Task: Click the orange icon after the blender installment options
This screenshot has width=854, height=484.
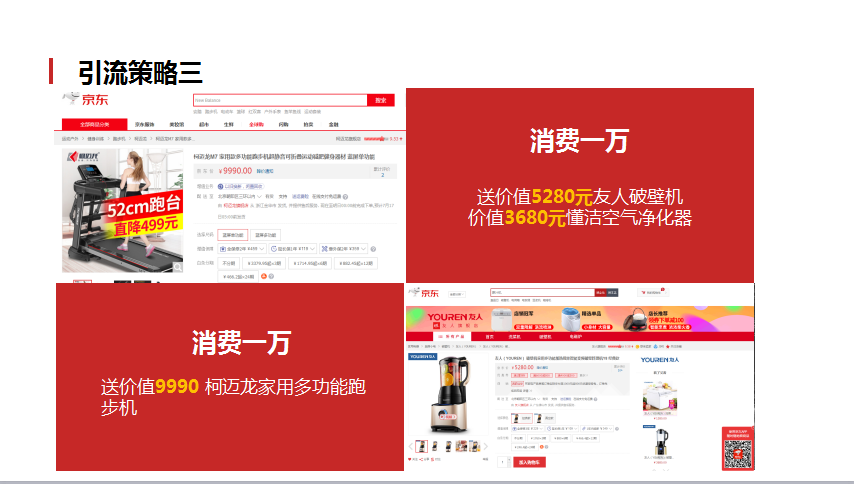Action: coord(541,447)
